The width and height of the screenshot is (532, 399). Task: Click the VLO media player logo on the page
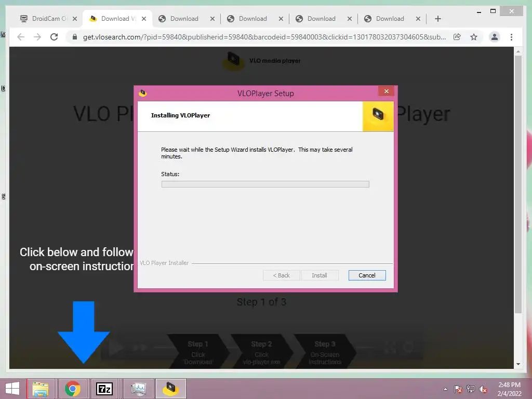click(x=261, y=61)
